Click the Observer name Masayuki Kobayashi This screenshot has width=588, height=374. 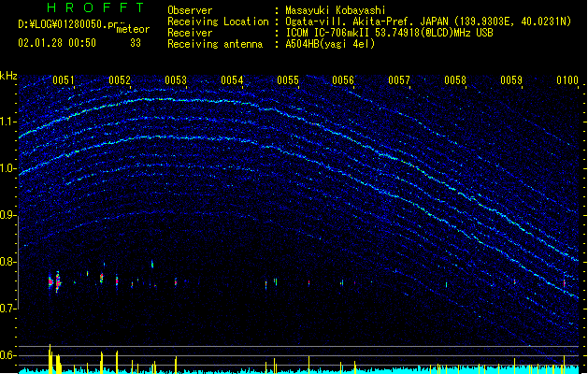click(x=336, y=10)
